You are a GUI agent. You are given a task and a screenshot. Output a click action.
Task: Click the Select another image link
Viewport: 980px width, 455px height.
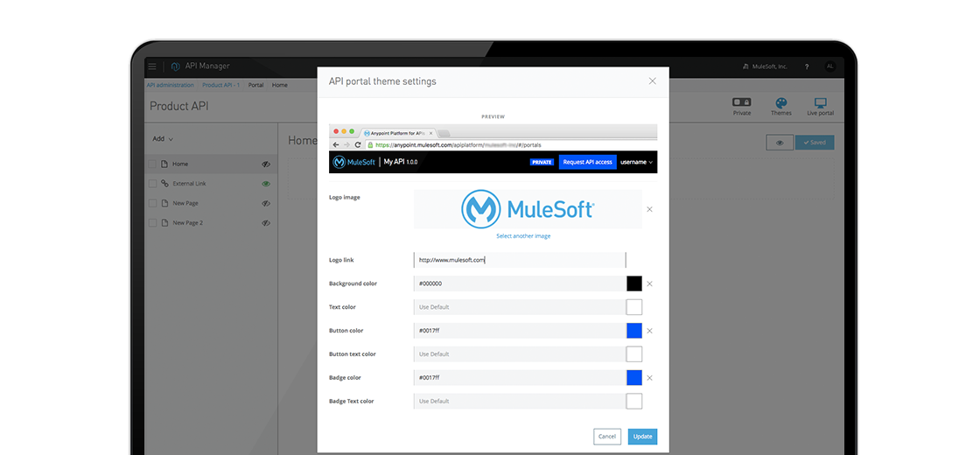tap(523, 236)
